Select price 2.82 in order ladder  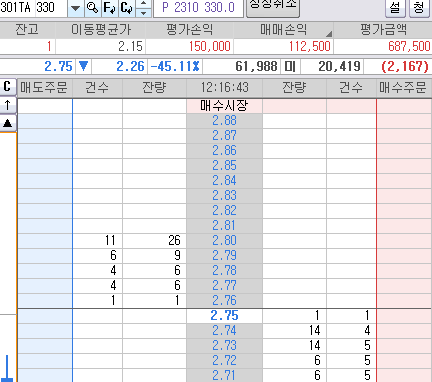224,210
